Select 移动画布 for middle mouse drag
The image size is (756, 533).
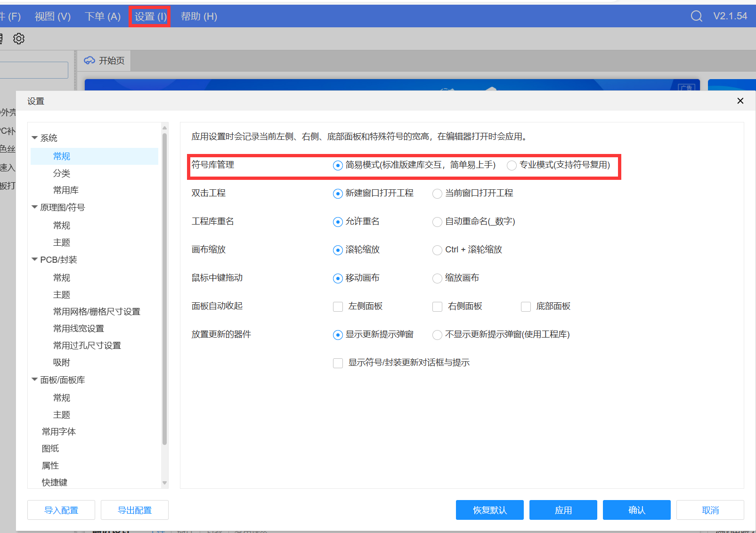pyautogui.click(x=338, y=278)
